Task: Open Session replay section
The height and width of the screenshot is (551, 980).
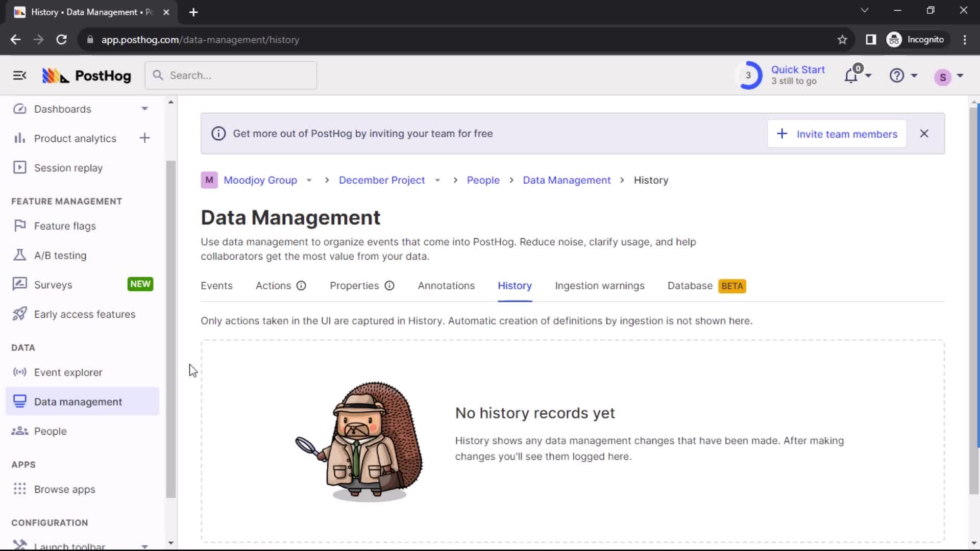Action: (68, 168)
